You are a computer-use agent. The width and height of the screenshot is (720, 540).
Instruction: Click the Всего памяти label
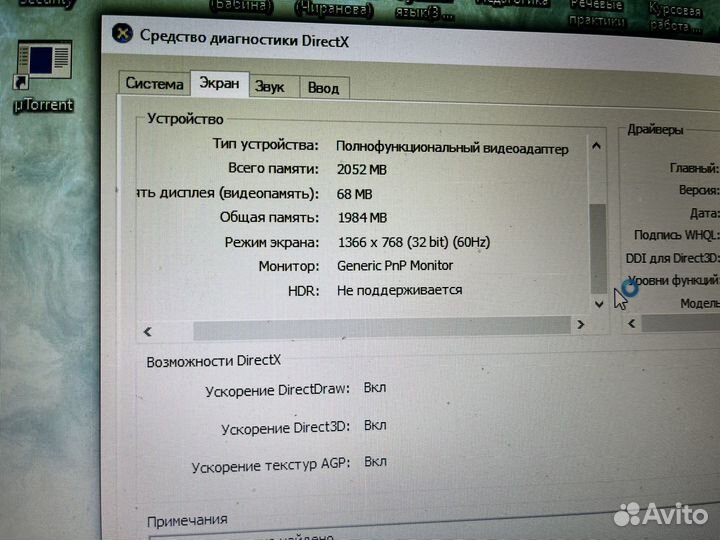(273, 169)
